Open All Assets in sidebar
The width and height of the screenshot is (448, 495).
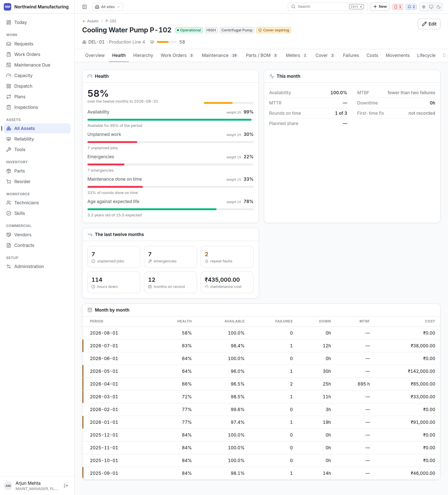pyautogui.click(x=37, y=128)
